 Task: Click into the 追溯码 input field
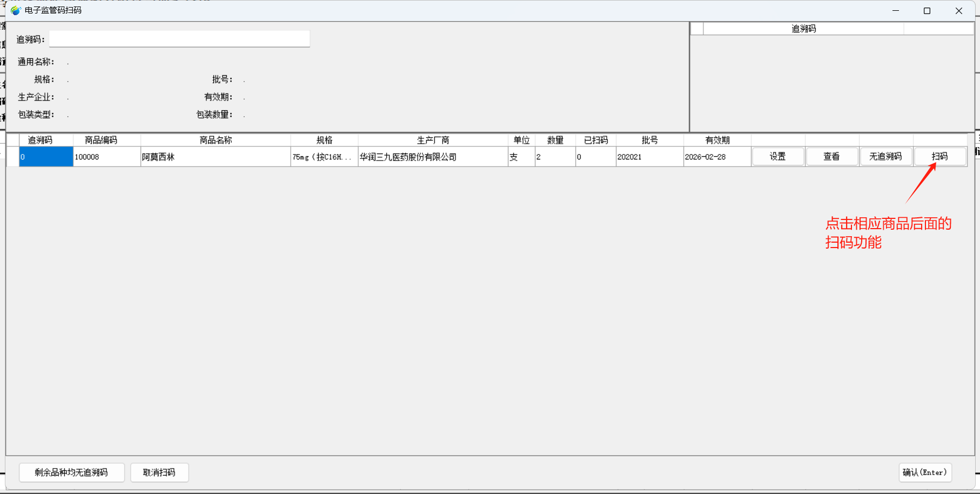click(x=179, y=39)
